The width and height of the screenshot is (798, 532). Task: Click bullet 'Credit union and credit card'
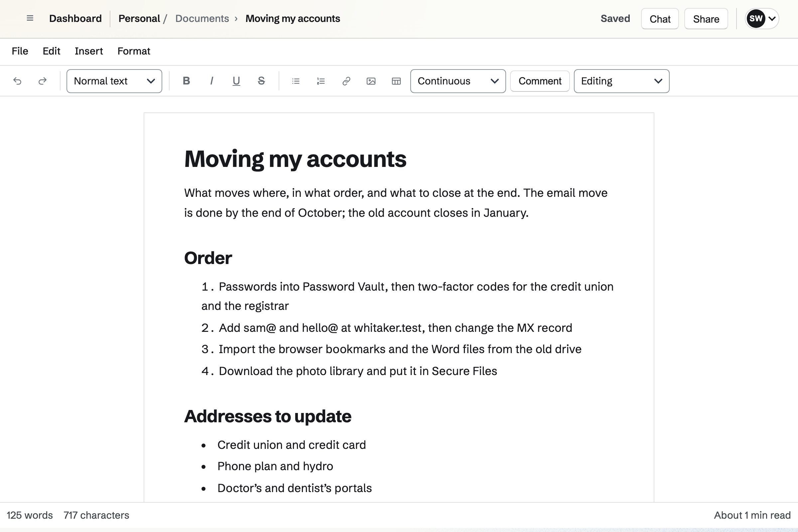tap(292, 445)
